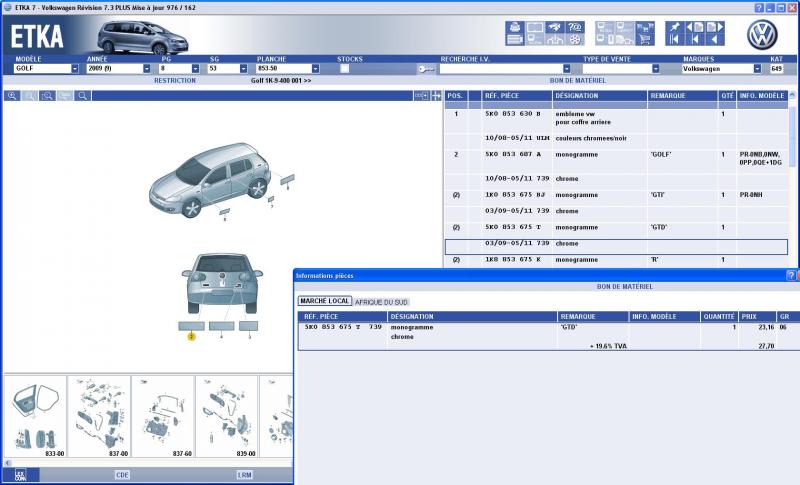The height and width of the screenshot is (485, 800).
Task: Click the QTÉ column header in parts table
Action: point(727,96)
